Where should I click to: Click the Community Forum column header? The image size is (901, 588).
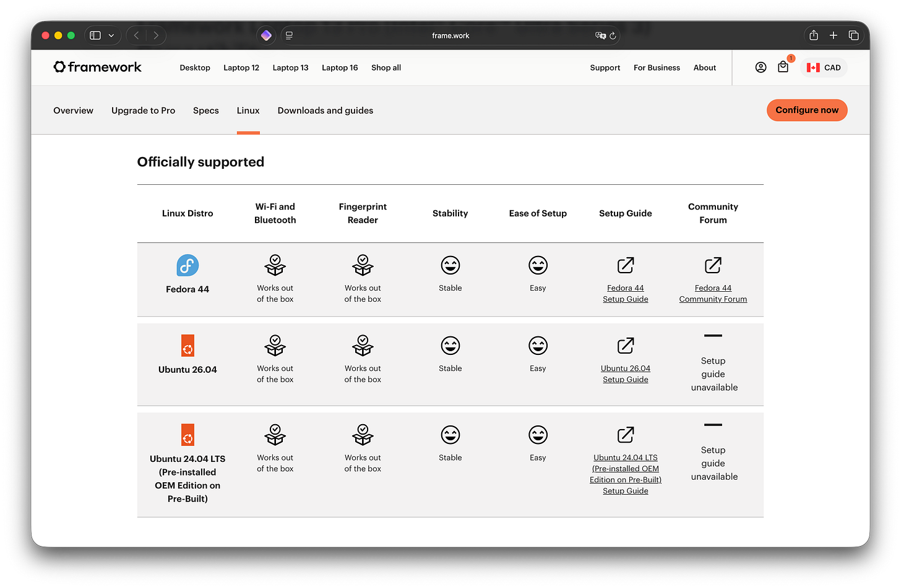(713, 213)
